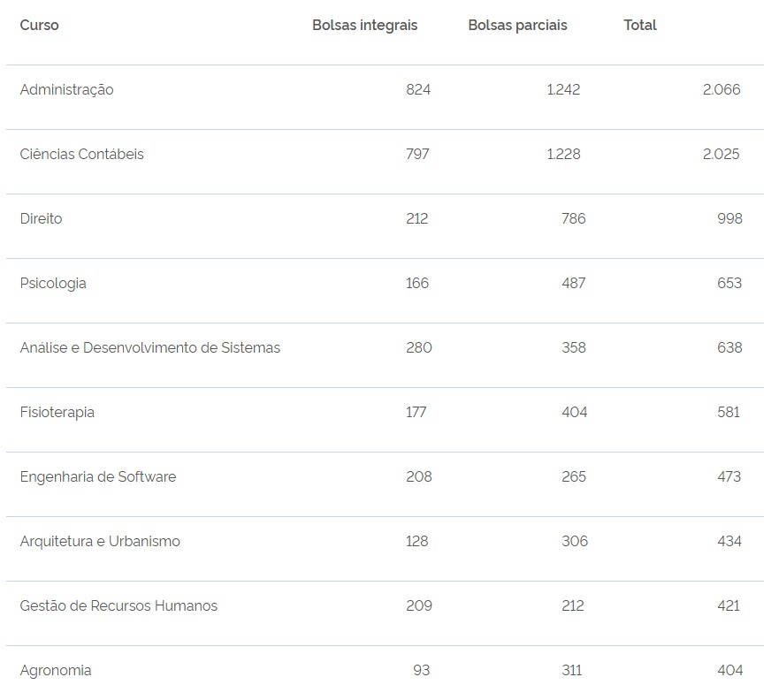This screenshot has width=779, height=700.
Task: Click the Engenharia de Software cell
Action: [x=97, y=477]
